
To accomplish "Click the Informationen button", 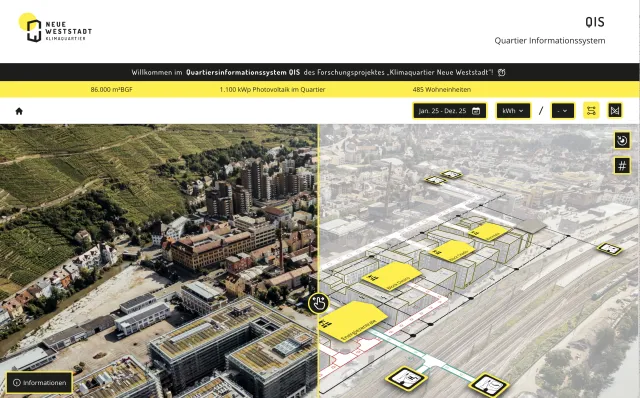I will point(40,382).
